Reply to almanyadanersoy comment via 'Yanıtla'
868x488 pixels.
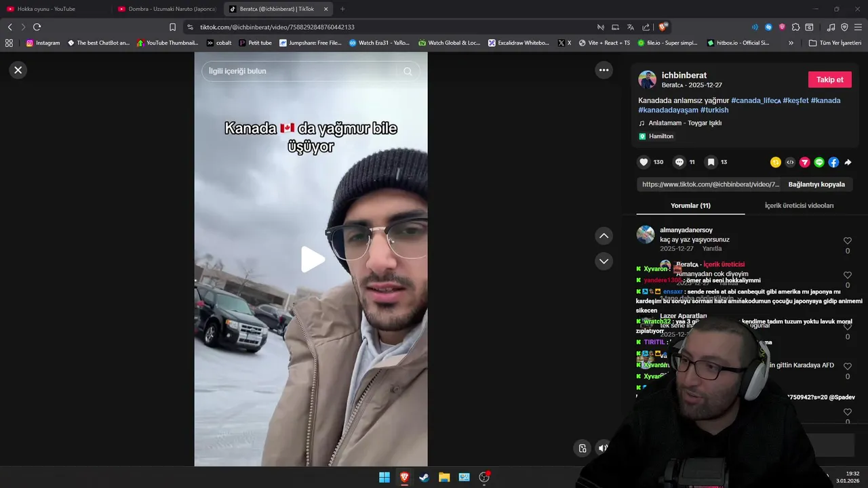coord(712,249)
